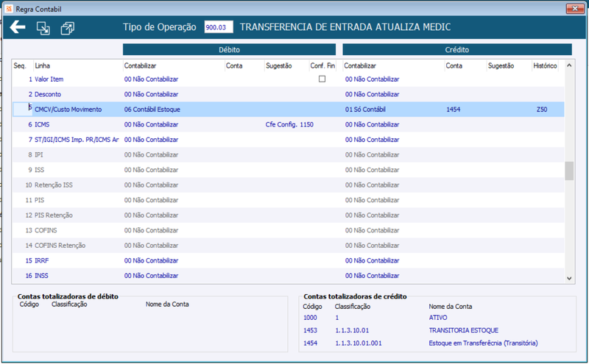The image size is (589, 364).
Task: Close the Regra Contabil window
Action: 575,9
